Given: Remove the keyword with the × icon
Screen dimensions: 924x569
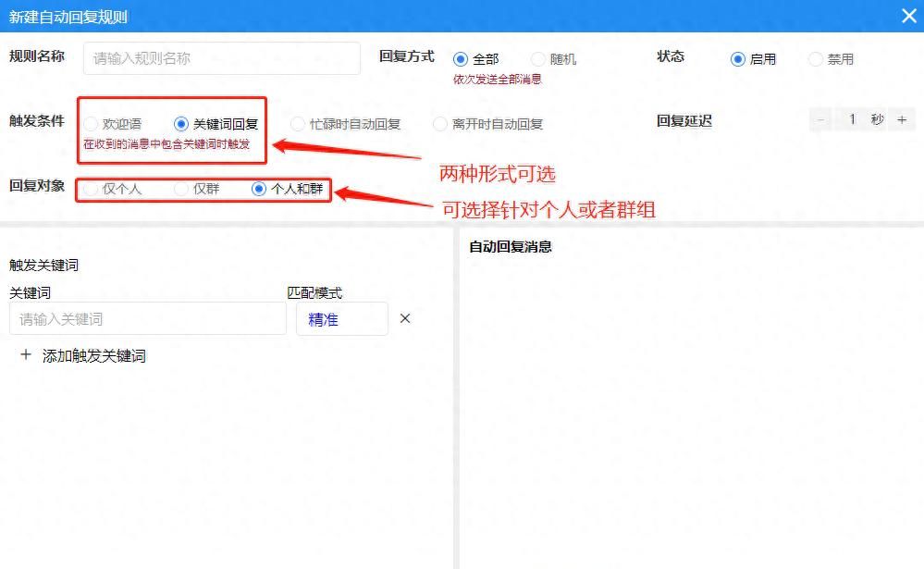Looking at the screenshot, I should (x=404, y=318).
